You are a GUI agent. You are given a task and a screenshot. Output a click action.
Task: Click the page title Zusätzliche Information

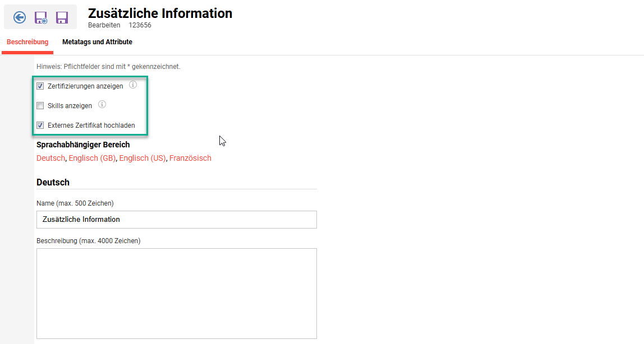160,13
